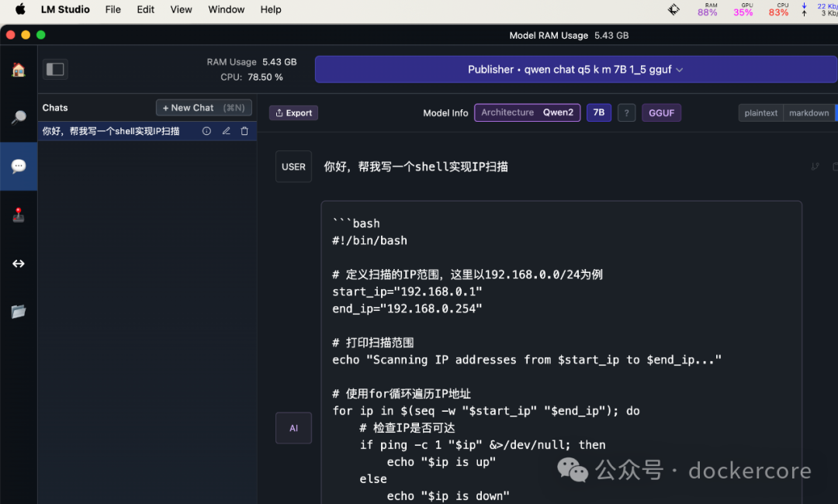Click the Chats panel heading
838x504 pixels.
pyautogui.click(x=55, y=107)
